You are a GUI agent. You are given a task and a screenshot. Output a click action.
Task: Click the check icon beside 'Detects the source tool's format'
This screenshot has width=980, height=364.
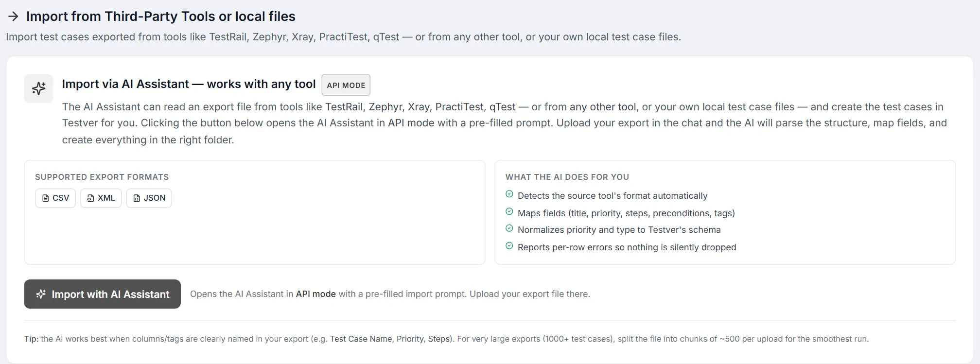pyautogui.click(x=509, y=194)
